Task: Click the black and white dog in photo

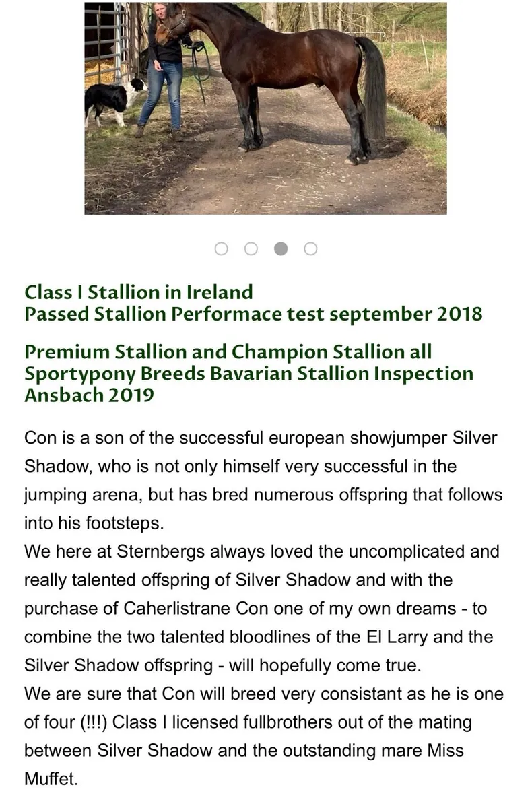Action: tap(113, 99)
